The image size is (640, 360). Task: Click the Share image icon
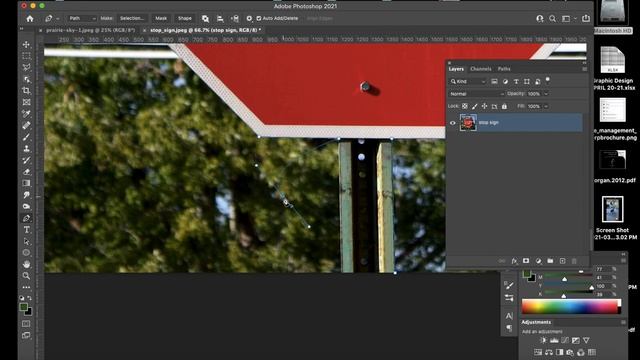[586, 18]
